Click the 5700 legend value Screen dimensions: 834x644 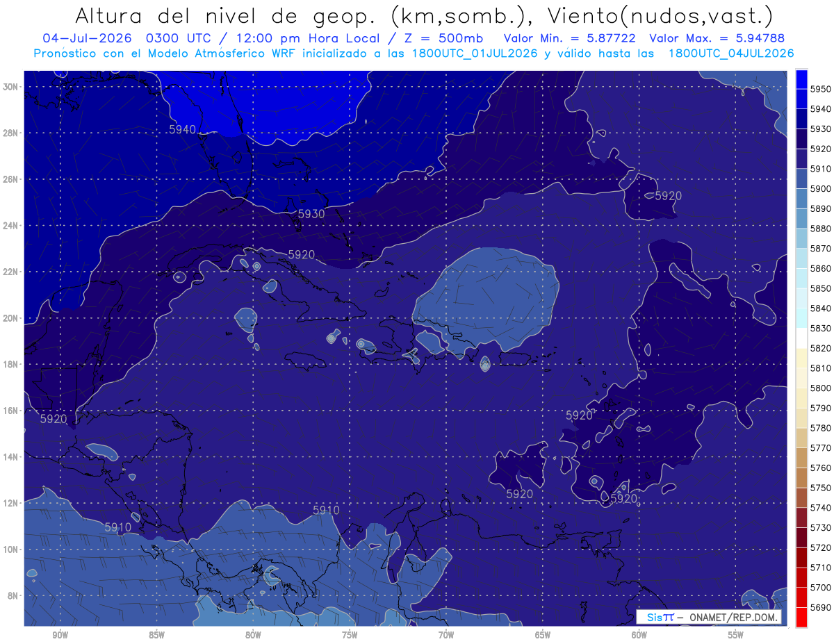pyautogui.click(x=821, y=587)
